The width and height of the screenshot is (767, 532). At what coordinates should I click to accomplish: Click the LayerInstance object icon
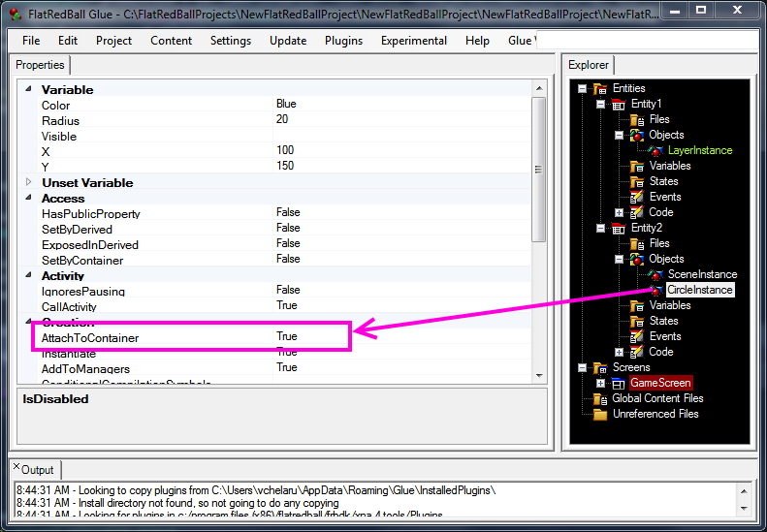pos(656,150)
